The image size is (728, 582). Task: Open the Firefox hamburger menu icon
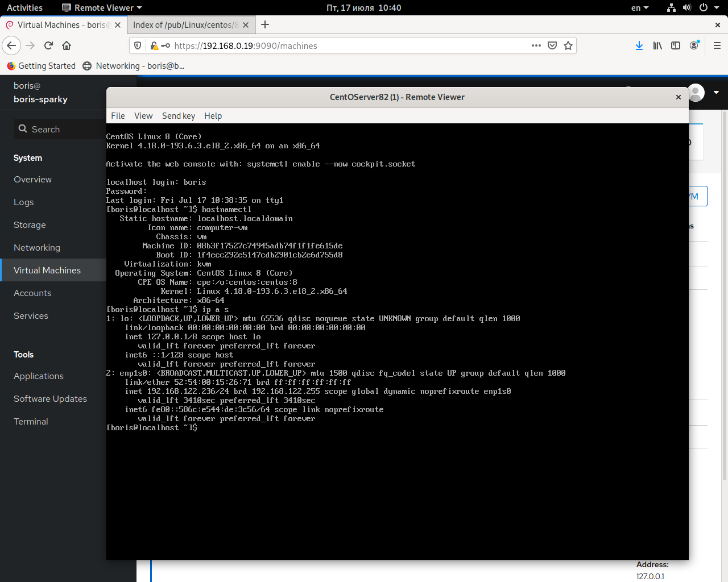coord(716,45)
